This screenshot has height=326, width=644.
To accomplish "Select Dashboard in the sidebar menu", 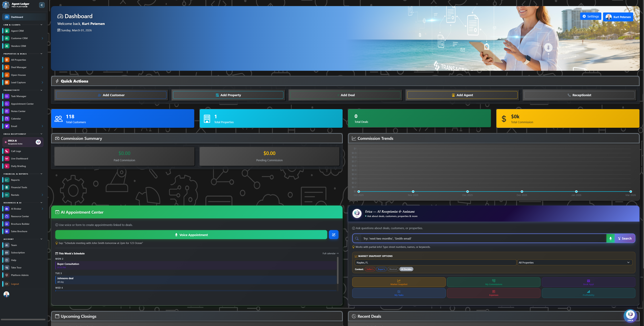I will pyautogui.click(x=17, y=17).
